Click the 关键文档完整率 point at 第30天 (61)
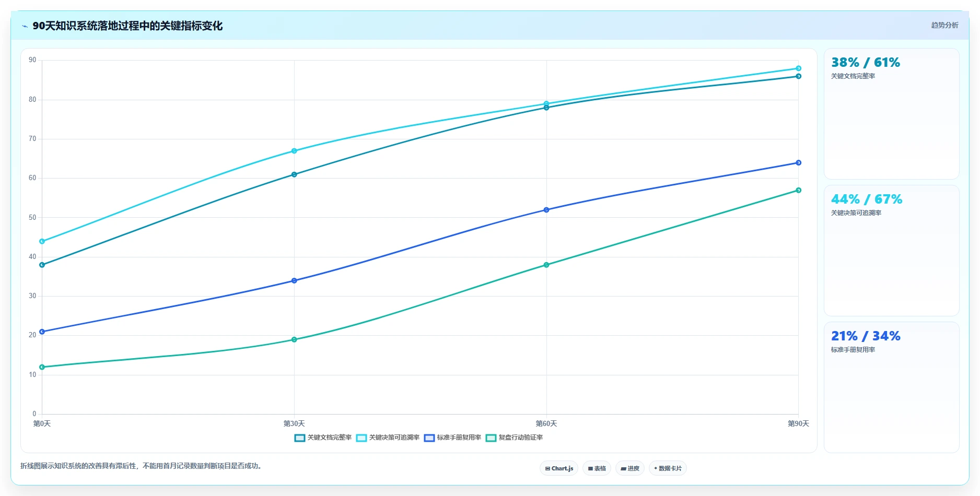 tap(294, 175)
